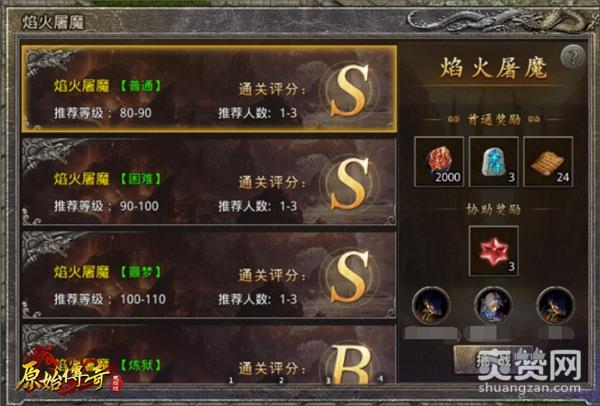Click the S rating badge on 困难
The image size is (600, 406).
coord(349,184)
